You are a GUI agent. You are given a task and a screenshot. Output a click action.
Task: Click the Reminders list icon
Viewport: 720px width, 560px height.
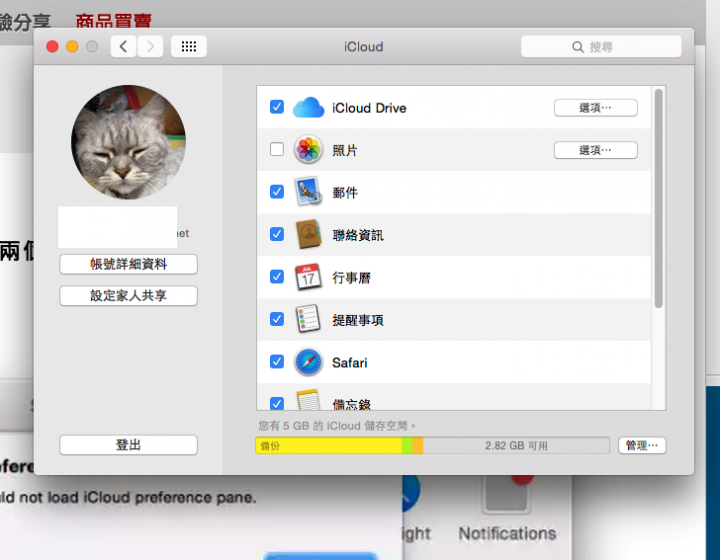click(x=308, y=319)
